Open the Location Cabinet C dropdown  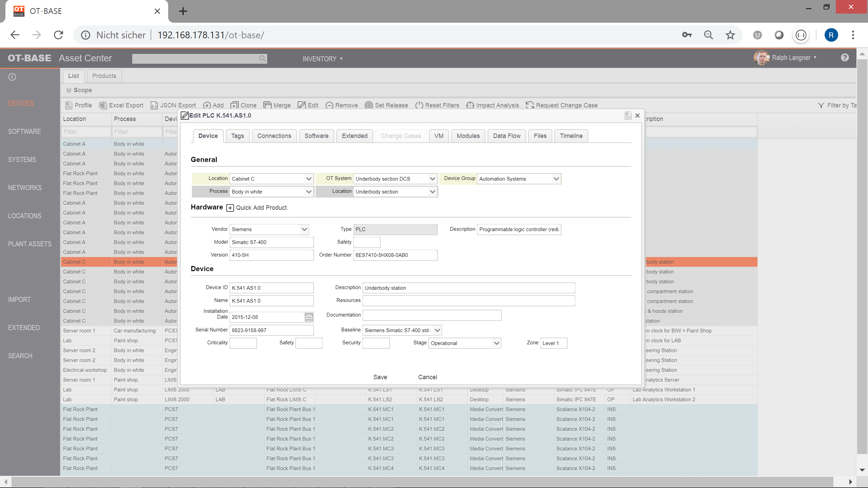[309, 179]
